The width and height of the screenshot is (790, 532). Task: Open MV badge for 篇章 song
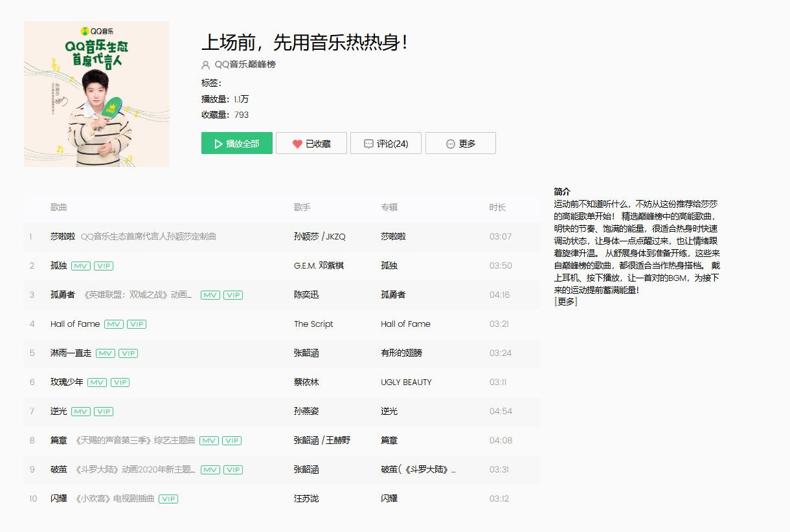pos(209,441)
